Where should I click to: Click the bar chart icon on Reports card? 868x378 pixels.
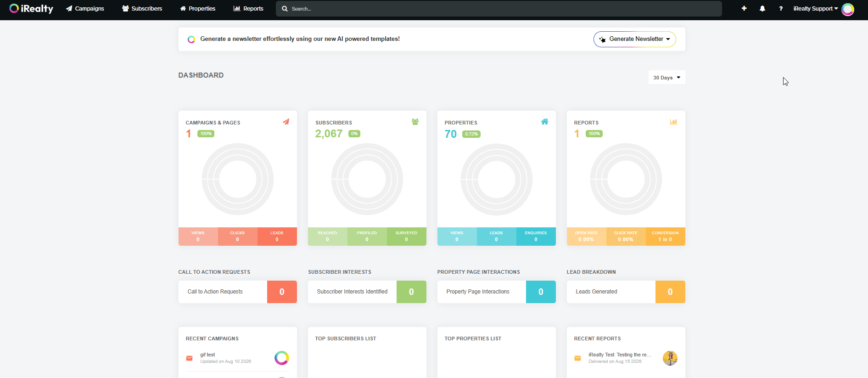coord(673,122)
